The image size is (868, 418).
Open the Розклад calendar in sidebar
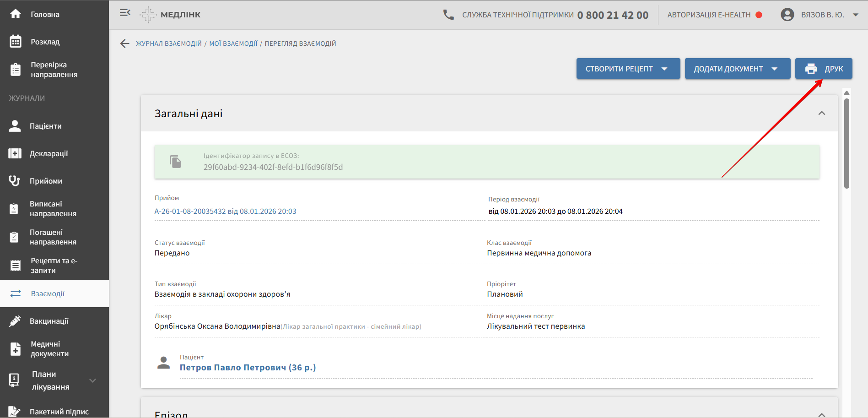point(45,42)
